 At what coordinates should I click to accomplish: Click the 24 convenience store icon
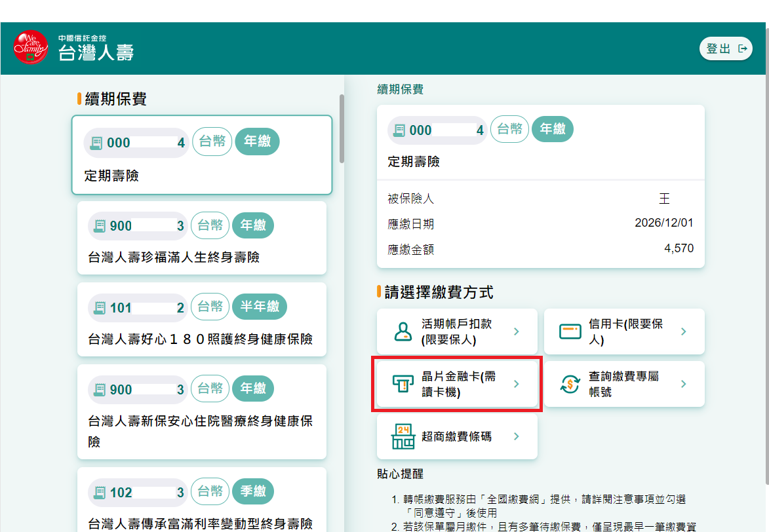(403, 436)
